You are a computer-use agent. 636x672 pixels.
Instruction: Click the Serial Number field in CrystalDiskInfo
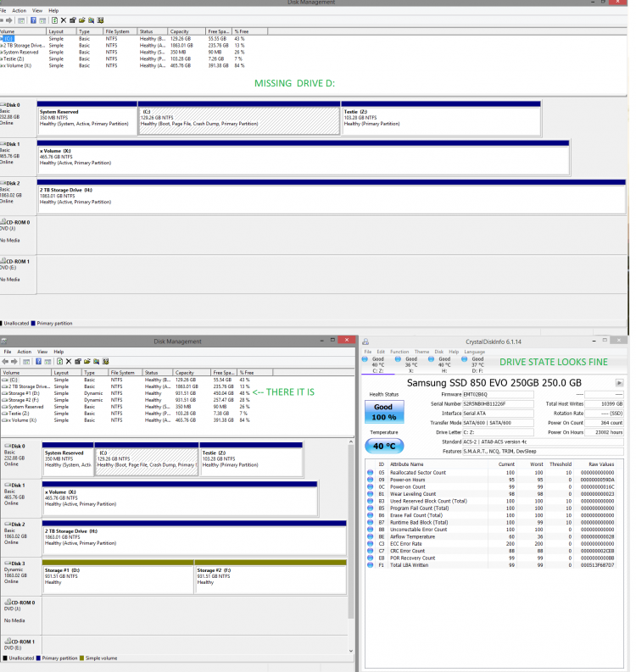[498, 403]
